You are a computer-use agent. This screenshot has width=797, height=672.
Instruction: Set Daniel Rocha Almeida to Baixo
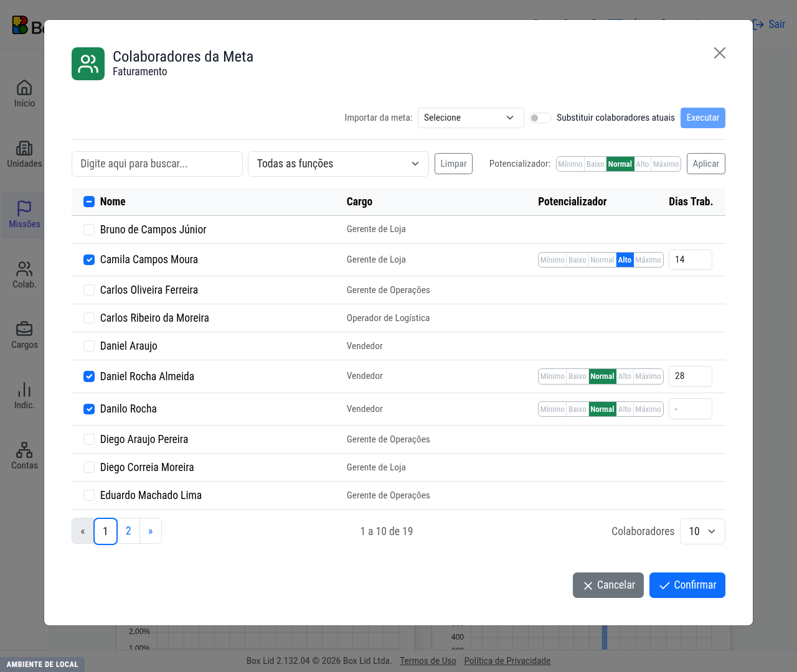577,376
